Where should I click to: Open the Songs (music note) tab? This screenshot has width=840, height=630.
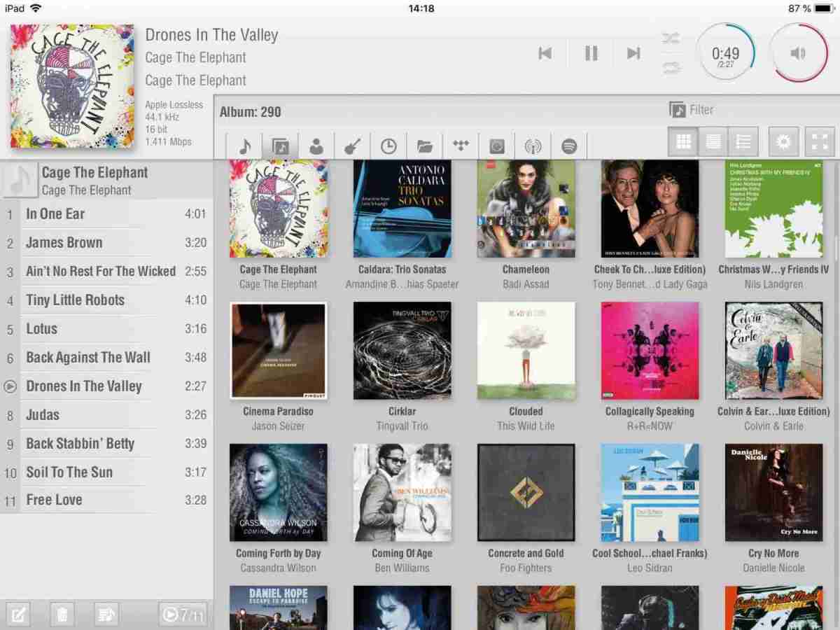(244, 146)
